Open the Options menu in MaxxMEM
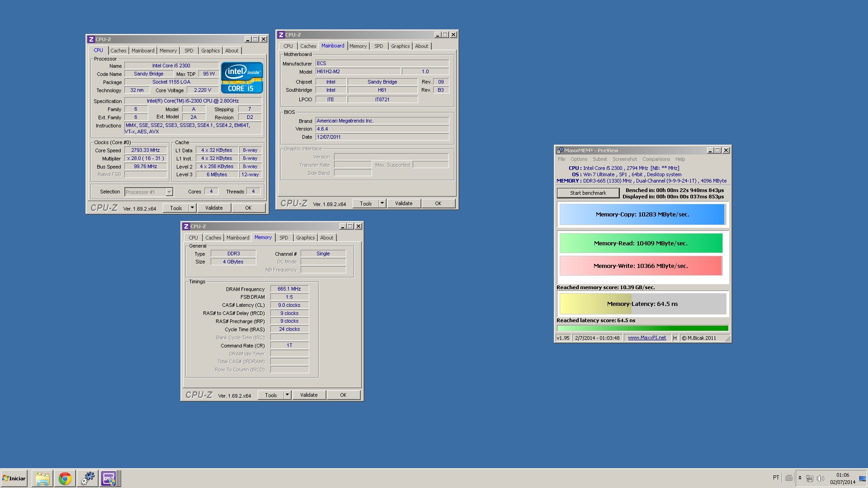868x488 pixels. point(579,159)
